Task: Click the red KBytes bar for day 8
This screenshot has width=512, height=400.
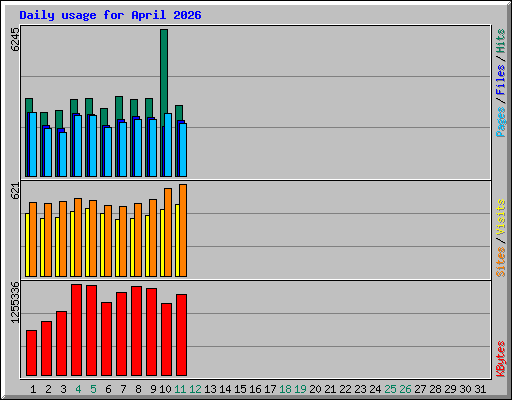Action: 136,331
